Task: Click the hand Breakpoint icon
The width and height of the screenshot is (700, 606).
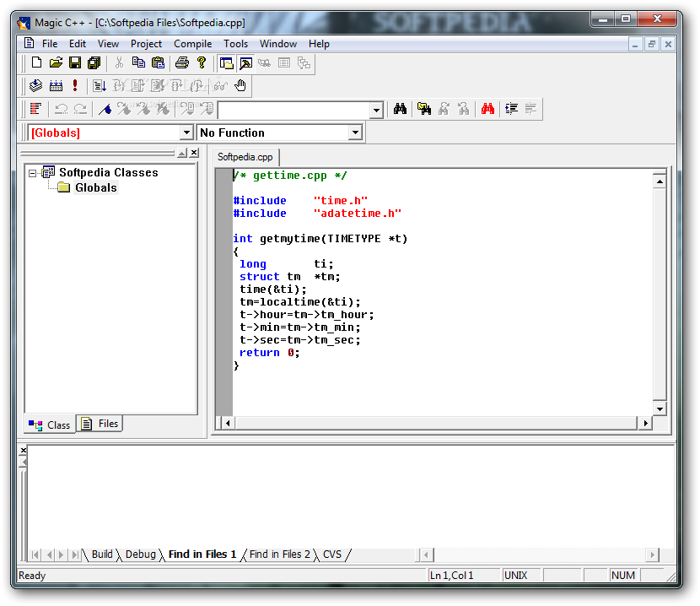Action: [x=240, y=85]
